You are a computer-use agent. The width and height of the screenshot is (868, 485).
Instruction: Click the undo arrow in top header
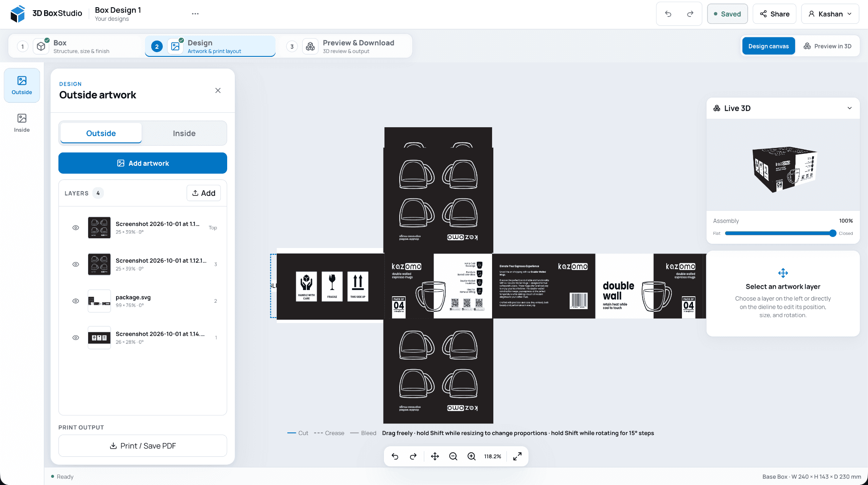668,14
